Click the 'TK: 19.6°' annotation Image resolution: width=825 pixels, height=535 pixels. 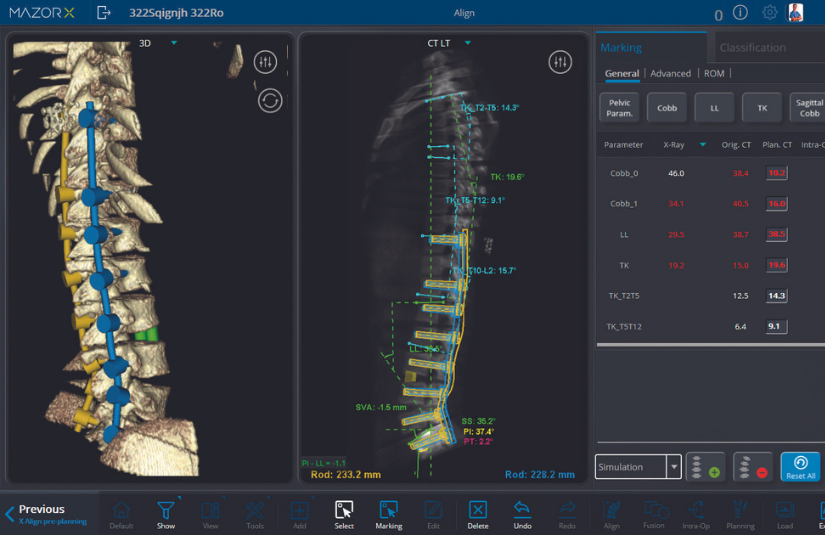pyautogui.click(x=507, y=177)
